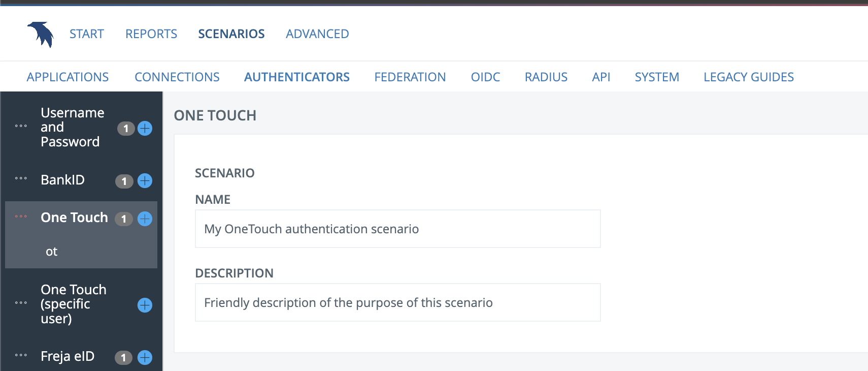Viewport: 868px width, 371px height.
Task: Add a new Freja eID scenario
Action: click(x=145, y=358)
